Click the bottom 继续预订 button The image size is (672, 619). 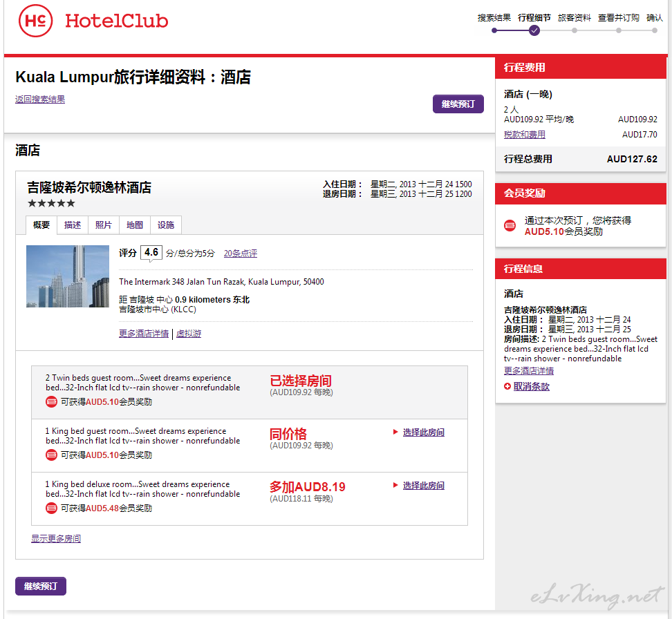(41, 586)
